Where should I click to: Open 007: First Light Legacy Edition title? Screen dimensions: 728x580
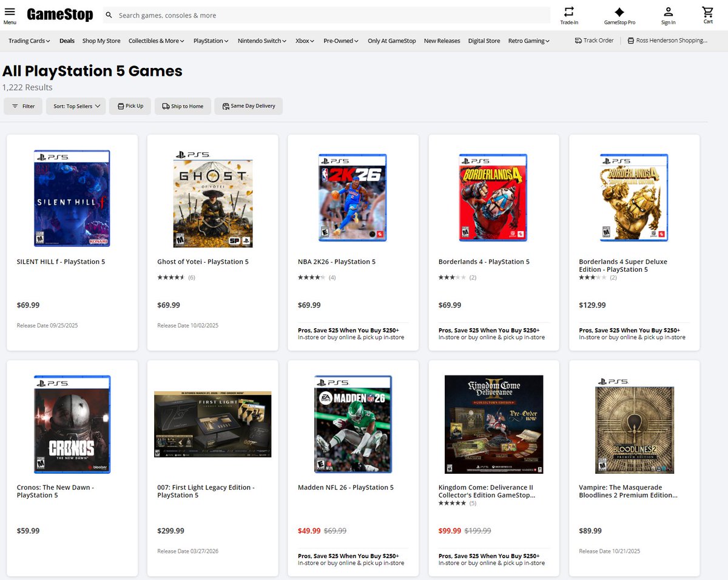[206, 491]
